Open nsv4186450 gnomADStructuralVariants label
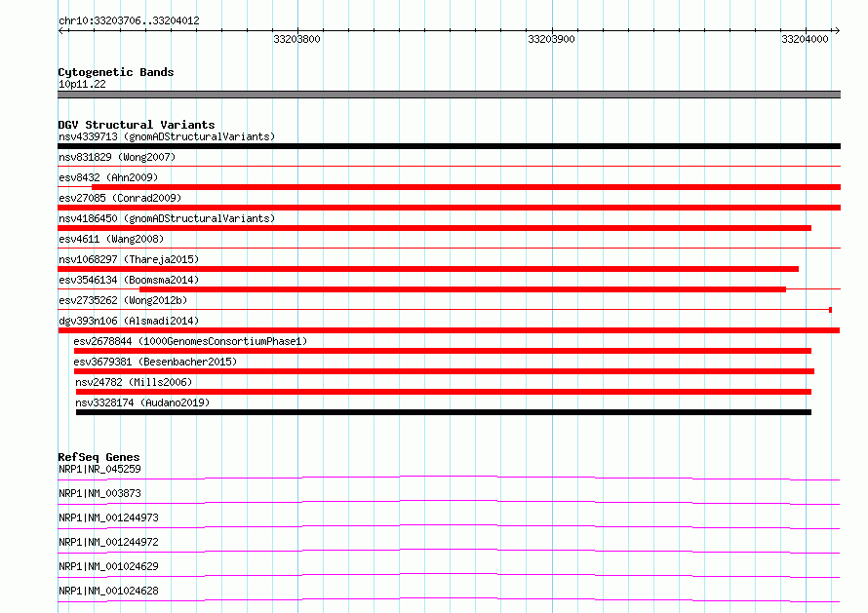868x613 pixels. pos(167,218)
